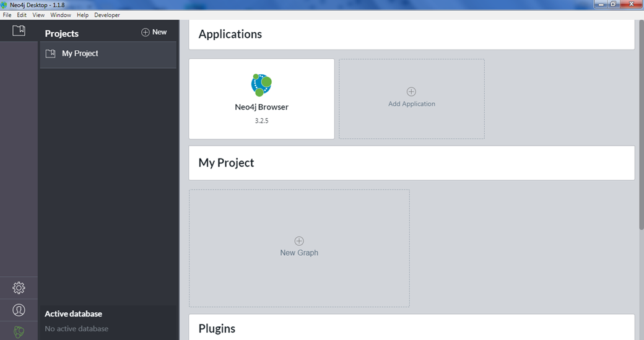Screen dimensions: 644x340
Task: Click the Projects sidebar heading
Action: pos(61,33)
